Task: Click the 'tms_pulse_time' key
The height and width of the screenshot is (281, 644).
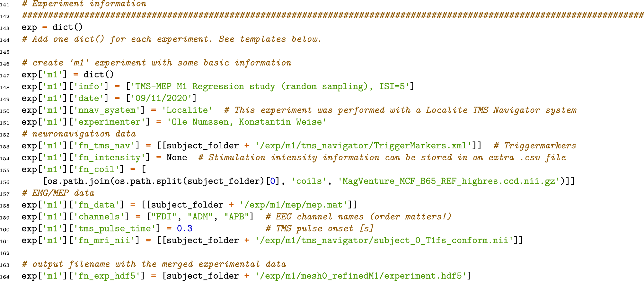Action: coord(115,229)
